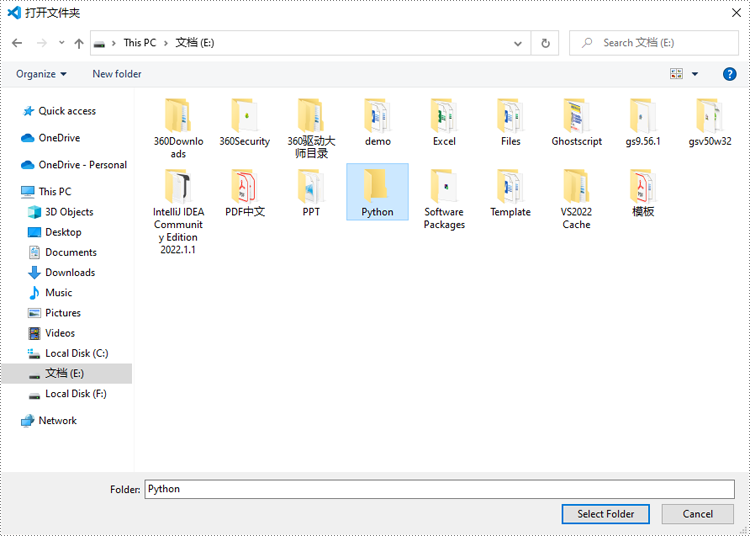Viewport: 750px width, 536px height.
Task: Click the Search 文档 (E:) box
Action: [653, 43]
